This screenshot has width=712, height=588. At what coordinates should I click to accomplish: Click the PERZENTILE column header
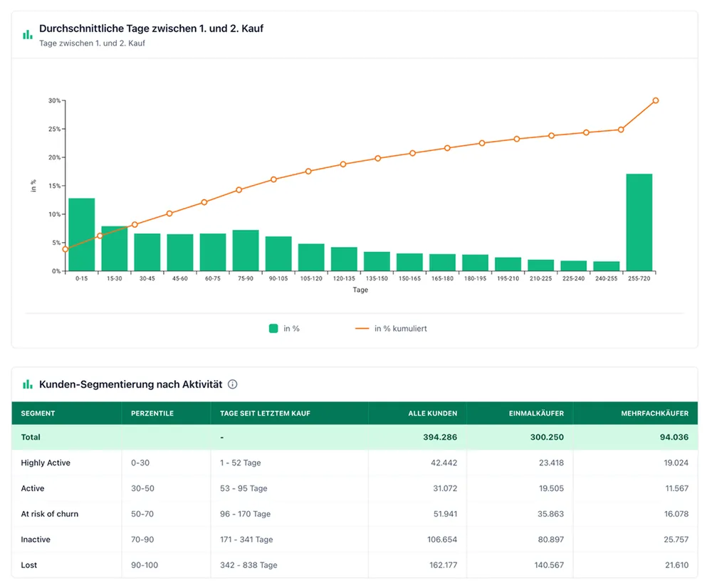point(152,413)
